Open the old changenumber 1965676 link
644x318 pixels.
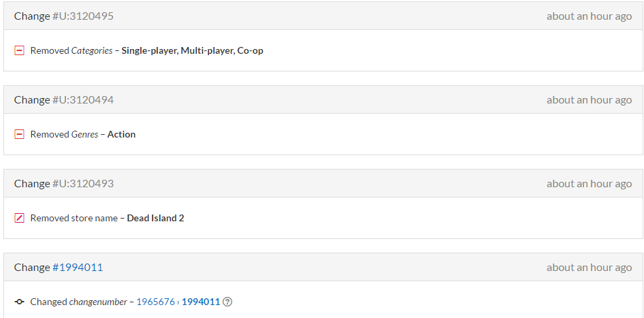[155, 302]
